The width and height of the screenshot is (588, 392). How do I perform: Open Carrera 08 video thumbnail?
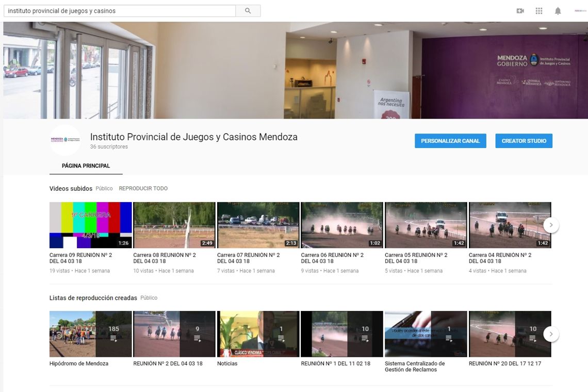pos(174,225)
